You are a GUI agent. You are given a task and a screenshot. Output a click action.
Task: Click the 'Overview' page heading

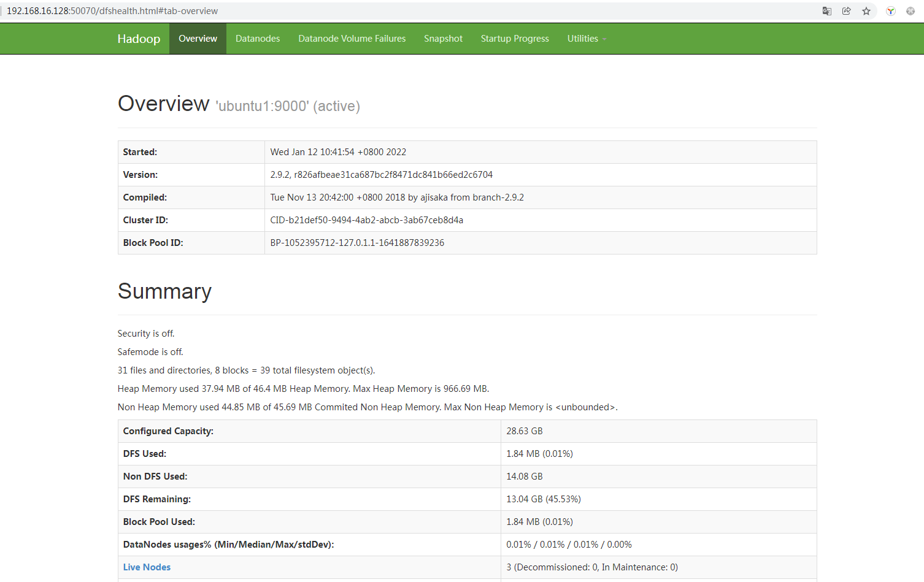(x=163, y=104)
